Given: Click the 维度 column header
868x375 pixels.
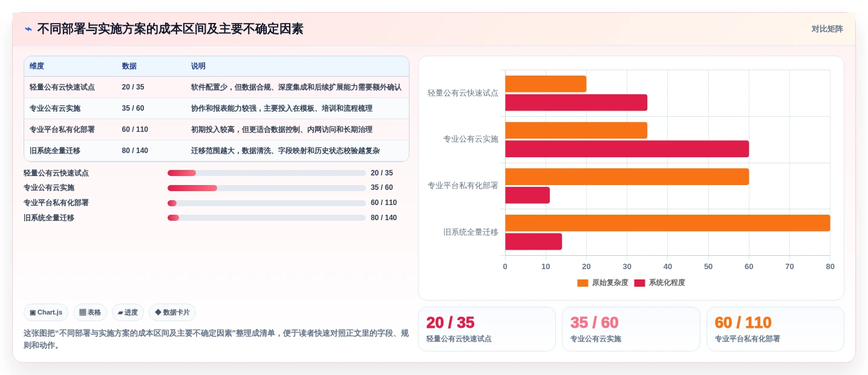Looking at the screenshot, I should (x=37, y=66).
